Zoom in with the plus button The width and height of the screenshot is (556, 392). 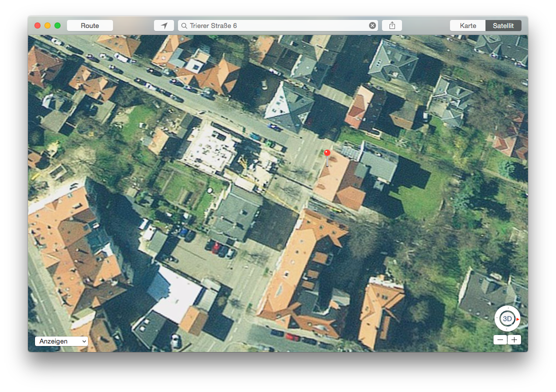click(x=514, y=340)
